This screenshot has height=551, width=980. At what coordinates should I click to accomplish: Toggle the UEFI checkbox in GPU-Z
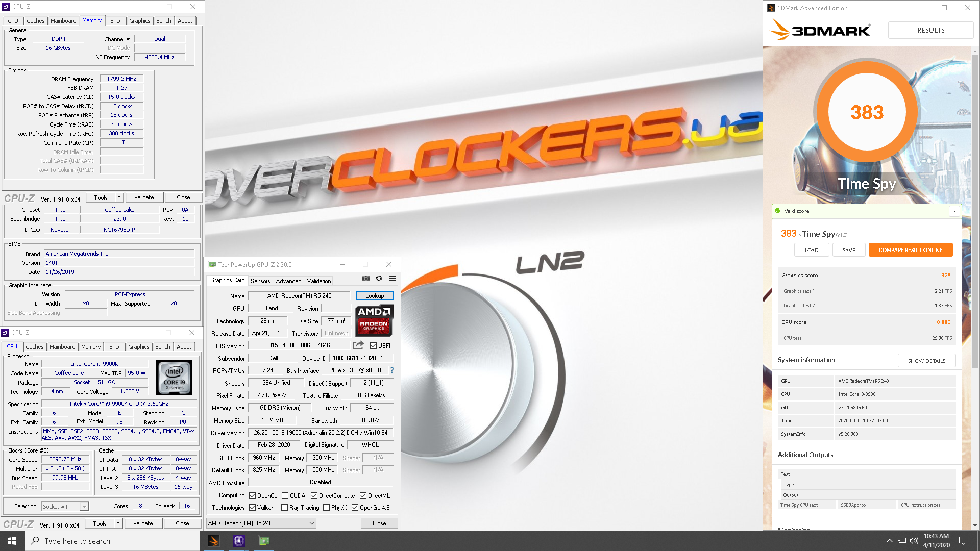click(x=373, y=346)
